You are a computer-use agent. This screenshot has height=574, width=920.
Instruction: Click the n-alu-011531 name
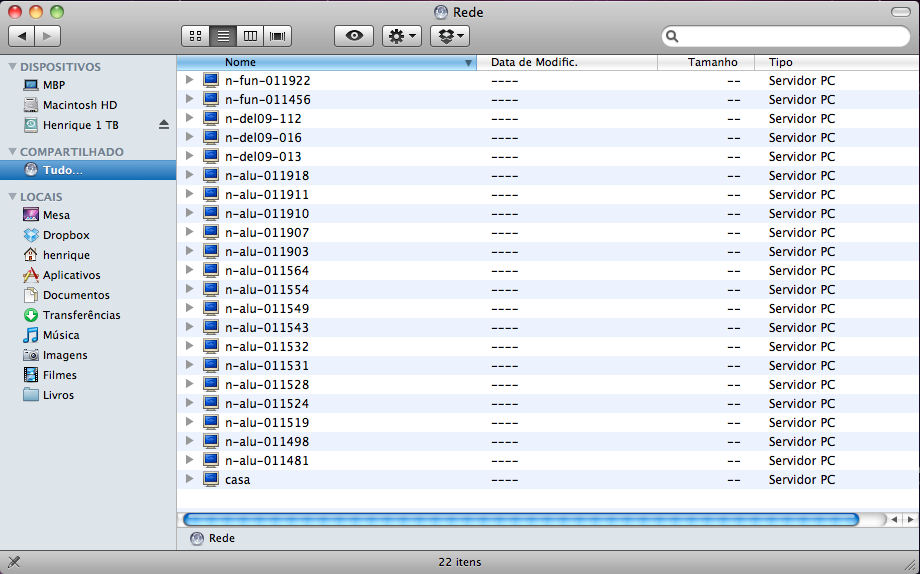click(267, 366)
